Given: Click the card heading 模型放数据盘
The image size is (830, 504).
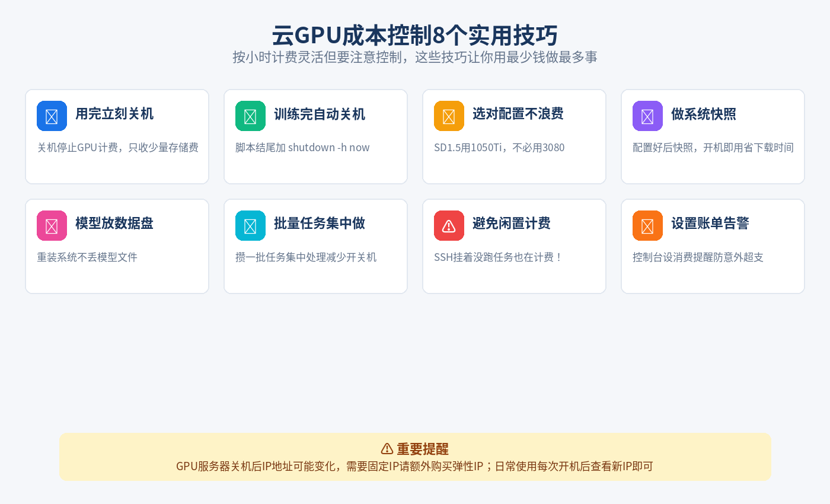Looking at the screenshot, I should [x=114, y=224].
